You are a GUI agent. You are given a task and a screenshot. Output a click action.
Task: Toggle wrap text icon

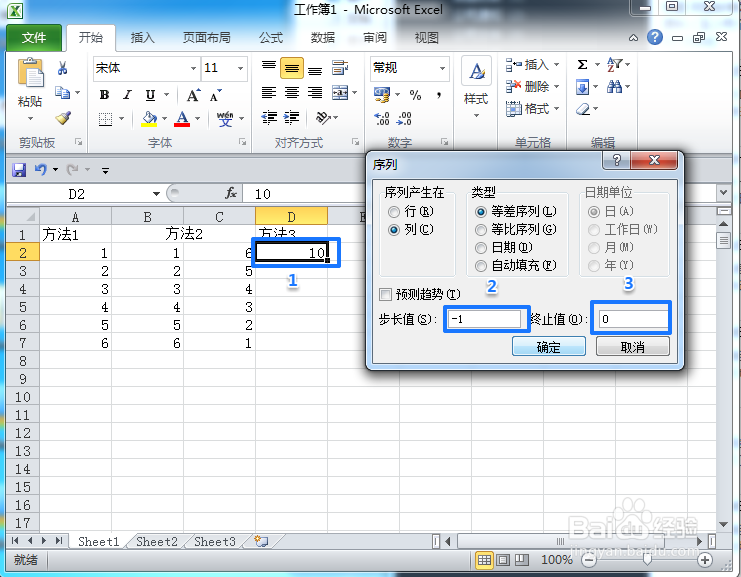coord(340,68)
